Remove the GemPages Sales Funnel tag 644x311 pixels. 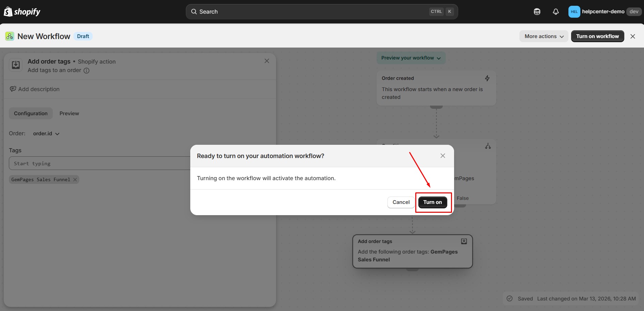tap(75, 179)
